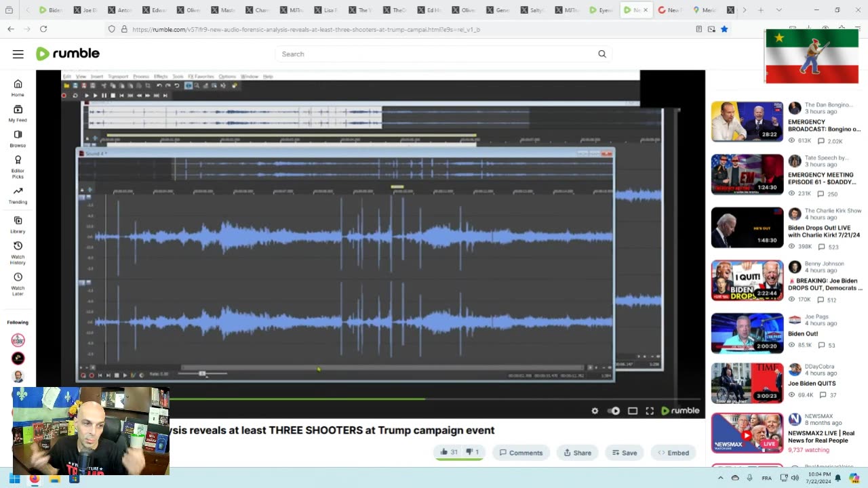Open Trending in sidebar
This screenshot has width=868, height=488.
coord(18,195)
